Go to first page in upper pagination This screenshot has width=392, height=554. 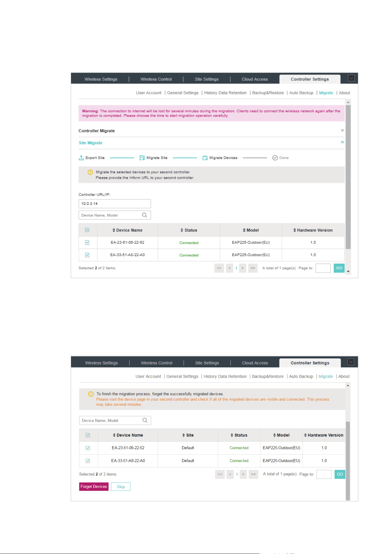[219, 268]
